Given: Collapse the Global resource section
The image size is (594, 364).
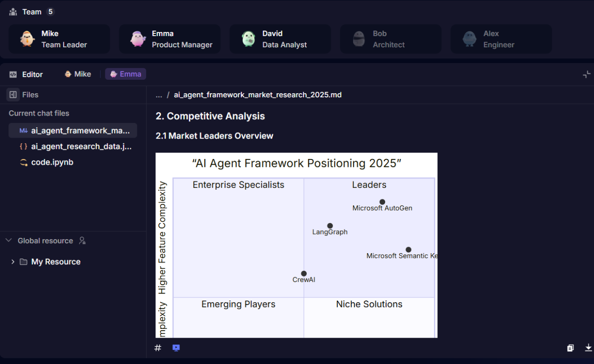Looking at the screenshot, I should click(x=8, y=240).
